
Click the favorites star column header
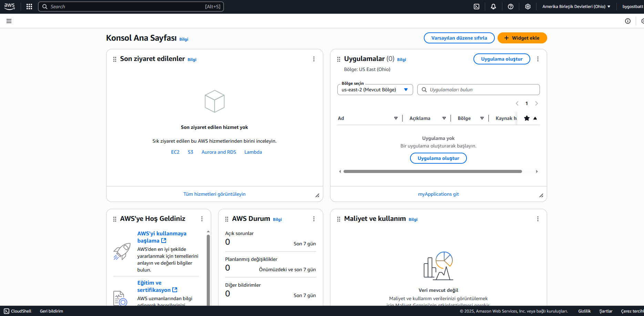click(527, 118)
